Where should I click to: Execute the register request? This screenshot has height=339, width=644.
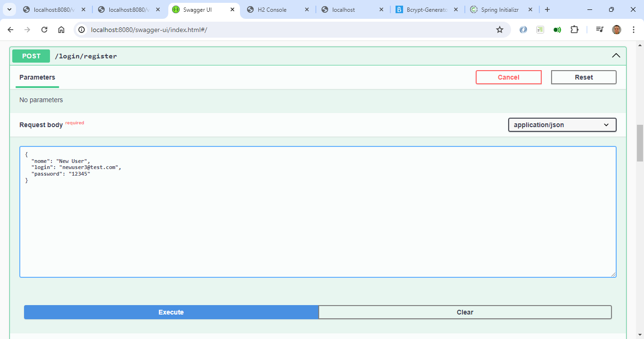click(171, 312)
